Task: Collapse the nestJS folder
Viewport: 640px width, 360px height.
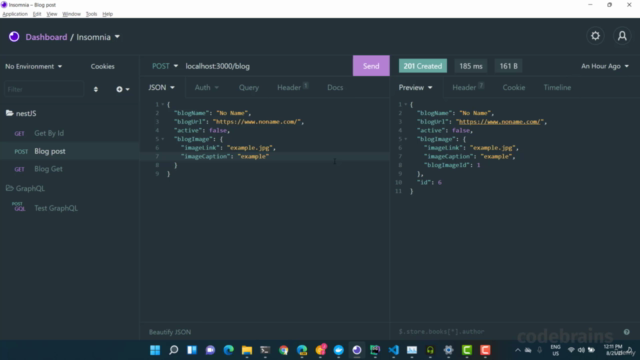Action: click(26, 113)
